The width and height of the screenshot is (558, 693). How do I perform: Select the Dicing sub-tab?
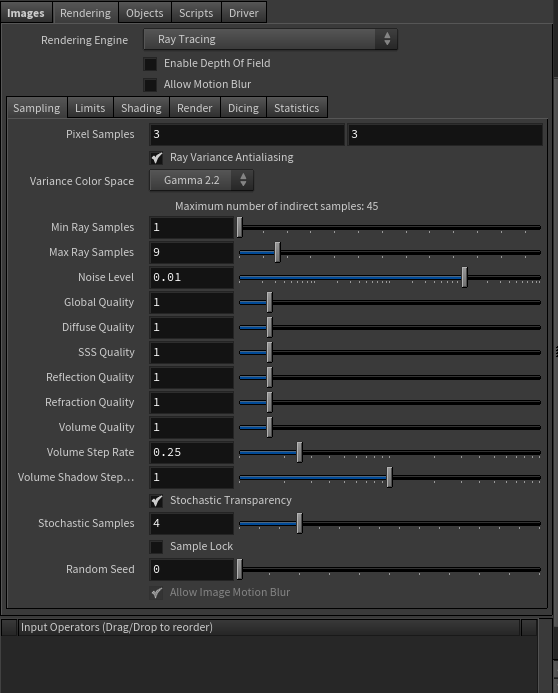pos(243,107)
